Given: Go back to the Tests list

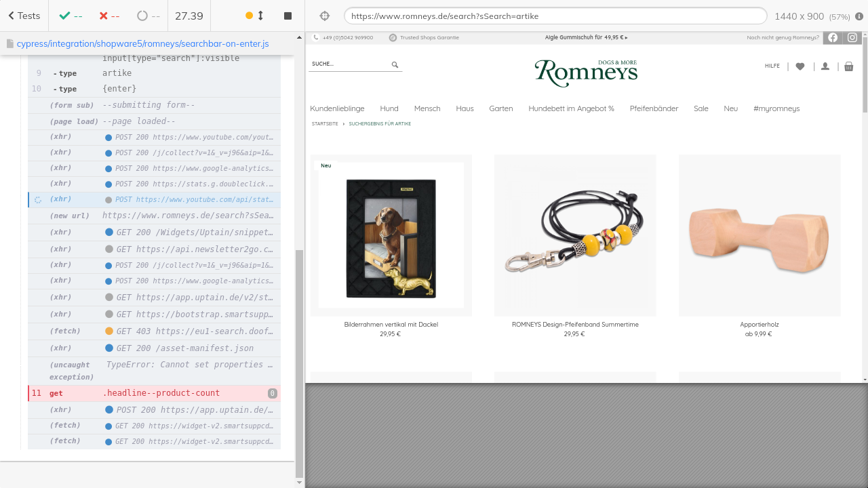Looking at the screenshot, I should click(24, 16).
